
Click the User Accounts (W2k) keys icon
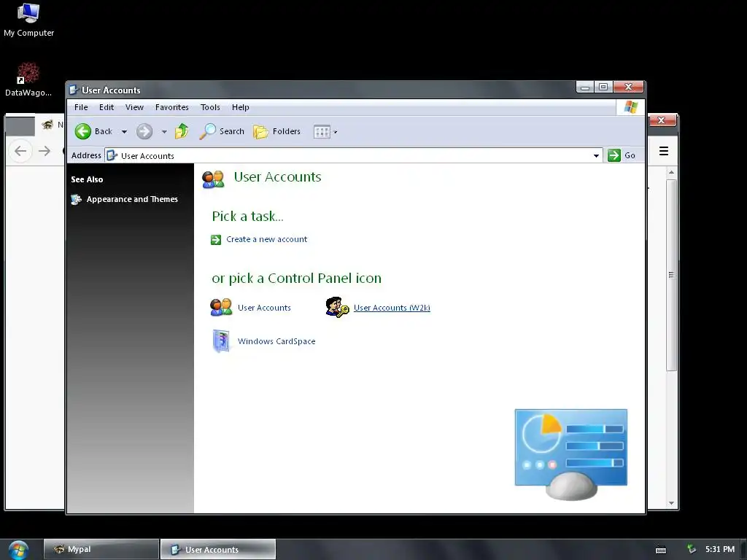(337, 307)
